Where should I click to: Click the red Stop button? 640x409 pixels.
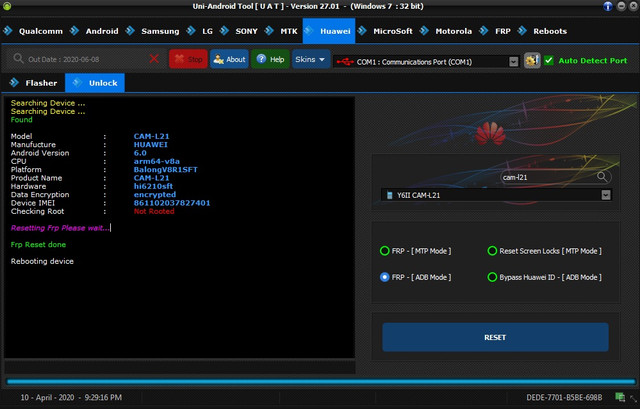(188, 59)
